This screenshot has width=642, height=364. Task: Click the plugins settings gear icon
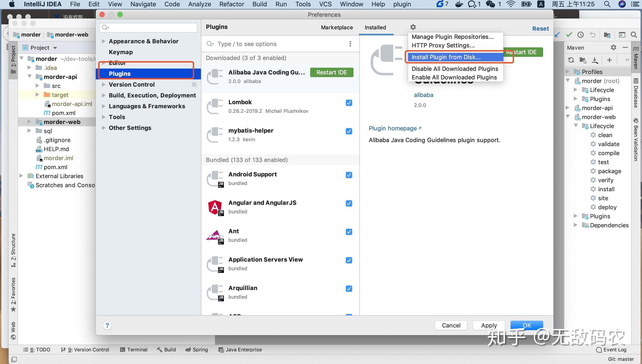413,27
